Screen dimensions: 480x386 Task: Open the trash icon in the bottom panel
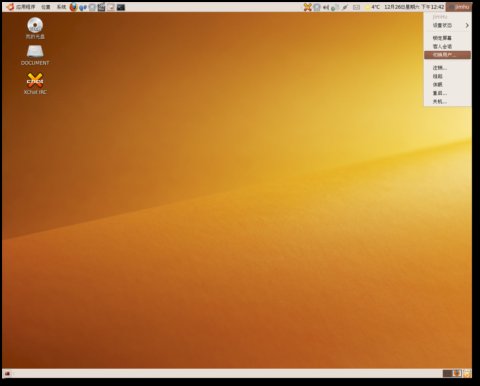point(467,373)
